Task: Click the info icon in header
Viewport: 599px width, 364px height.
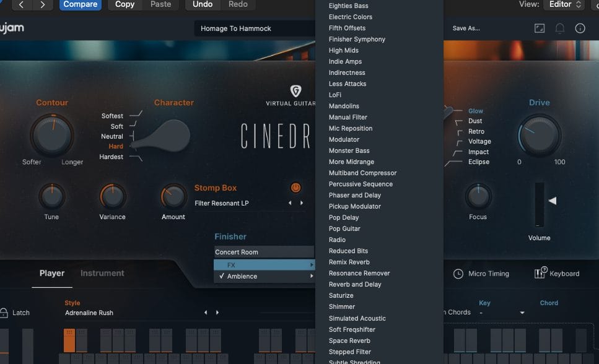Action: click(x=580, y=28)
